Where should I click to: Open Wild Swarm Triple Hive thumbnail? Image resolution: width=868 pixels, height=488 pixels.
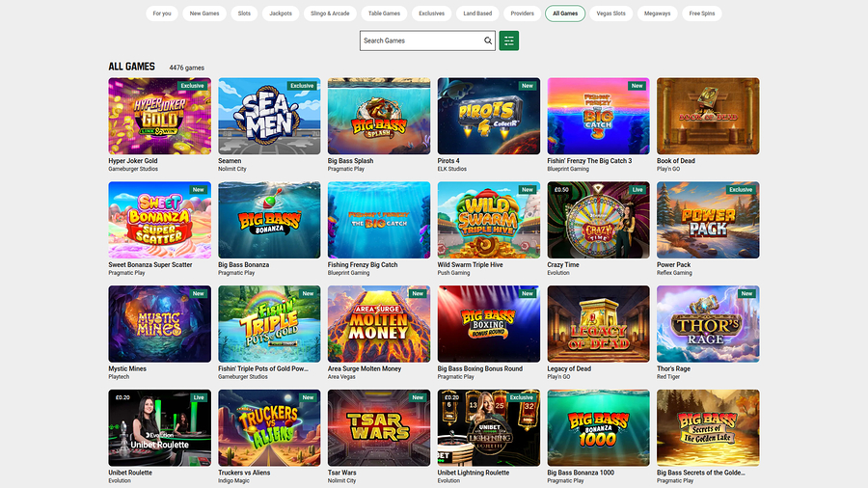tap(488, 220)
